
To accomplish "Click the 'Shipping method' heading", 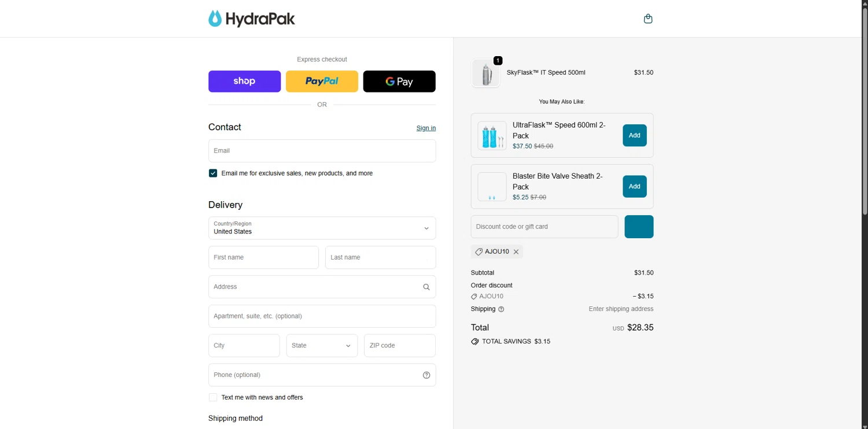I will (236, 419).
